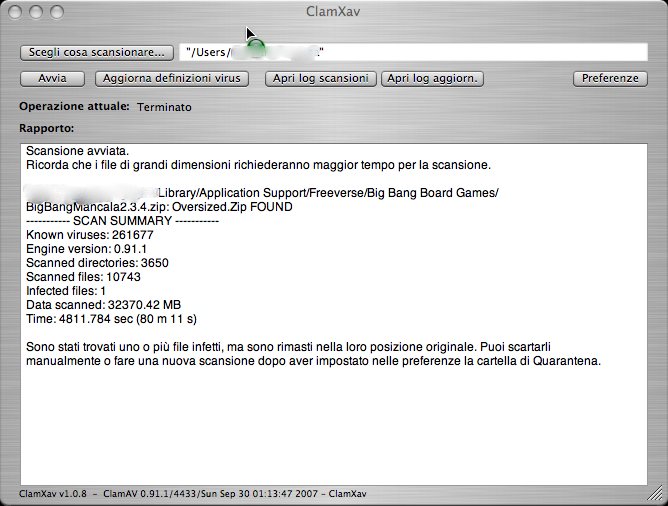Click 'Data scanned: 32370.42 MB' line
This screenshot has width=668, height=506.
pos(104,305)
